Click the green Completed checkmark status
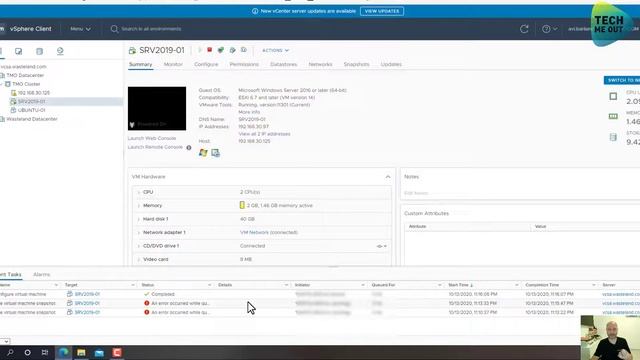This screenshot has height=360, width=640. click(x=147, y=294)
